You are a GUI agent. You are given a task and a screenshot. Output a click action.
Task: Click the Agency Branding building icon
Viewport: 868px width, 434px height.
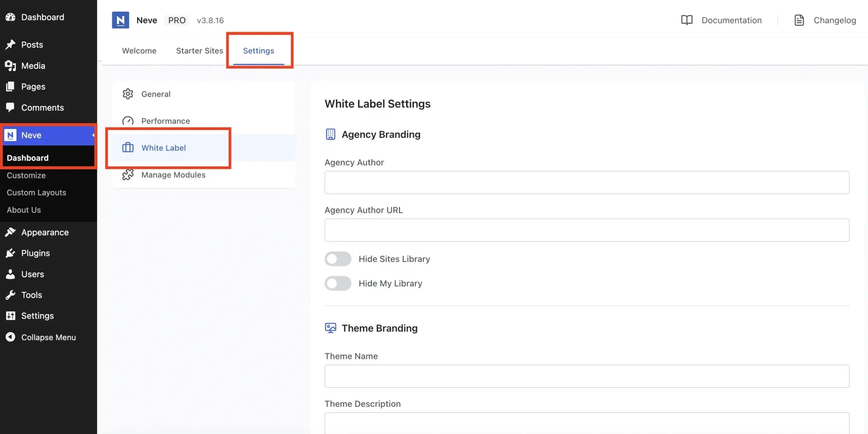click(331, 134)
